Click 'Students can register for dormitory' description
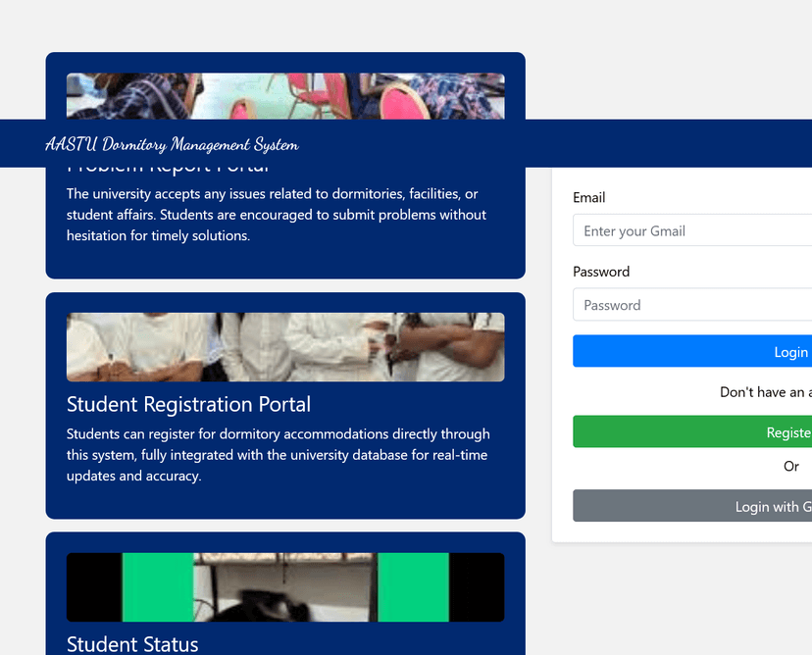The height and width of the screenshot is (655, 812). click(279, 455)
